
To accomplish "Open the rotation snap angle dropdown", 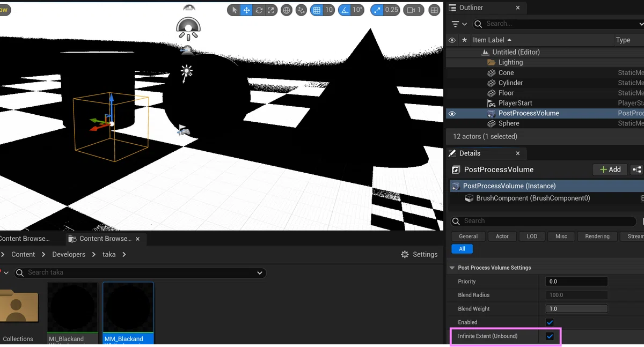I will pos(357,10).
